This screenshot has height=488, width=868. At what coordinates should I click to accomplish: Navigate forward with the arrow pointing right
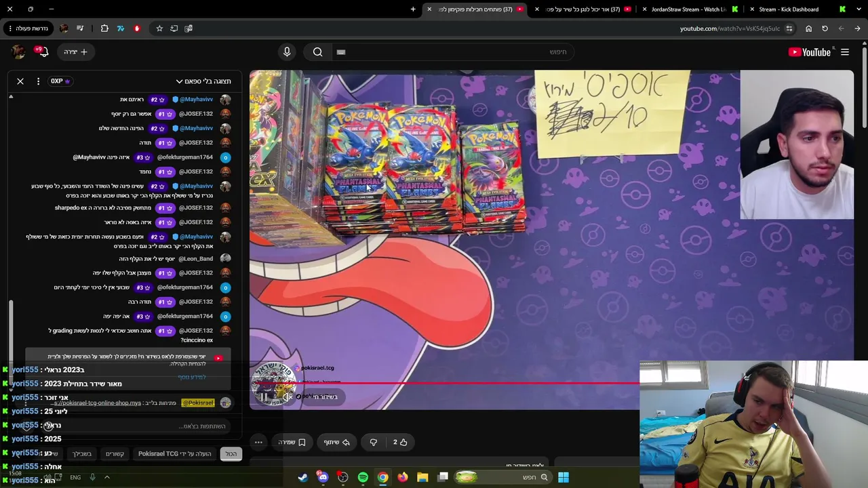pyautogui.click(x=857, y=28)
